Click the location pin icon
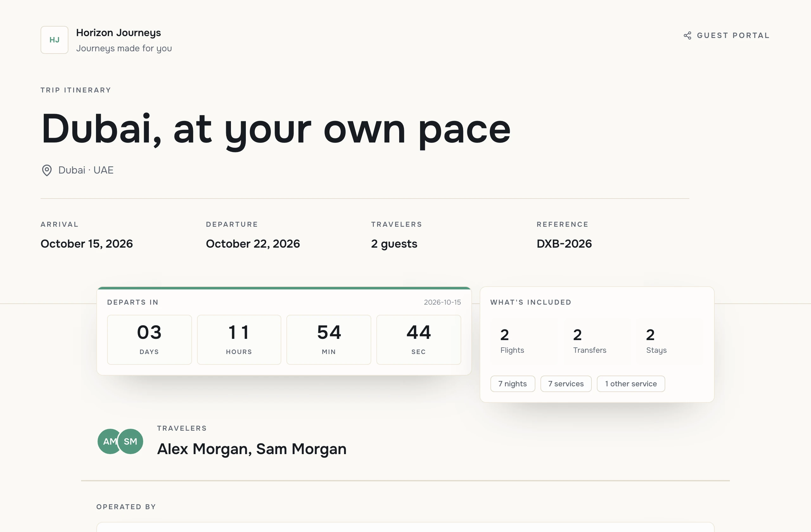 (47, 170)
